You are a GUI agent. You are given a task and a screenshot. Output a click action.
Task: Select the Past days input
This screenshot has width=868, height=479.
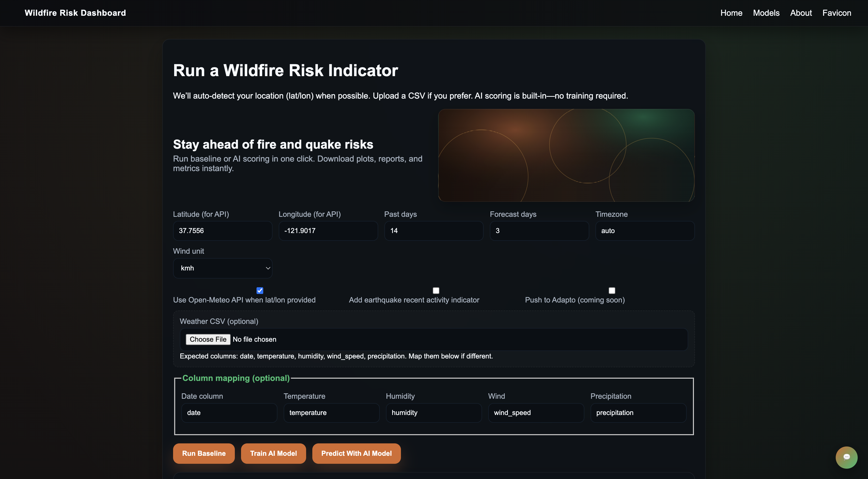(x=433, y=230)
